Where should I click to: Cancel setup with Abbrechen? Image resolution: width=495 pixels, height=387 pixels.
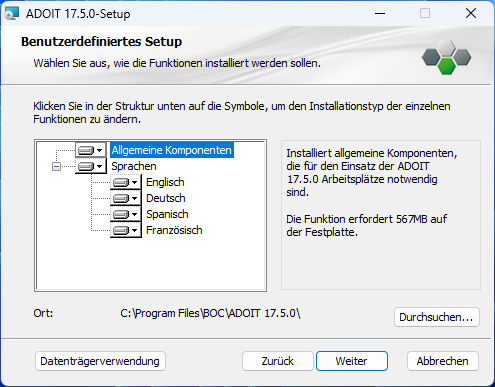[443, 361]
